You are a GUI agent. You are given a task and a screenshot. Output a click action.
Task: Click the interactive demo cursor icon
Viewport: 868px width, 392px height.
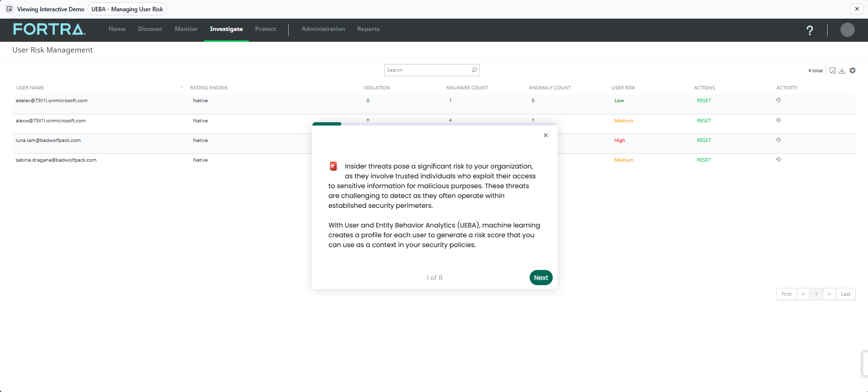point(9,9)
